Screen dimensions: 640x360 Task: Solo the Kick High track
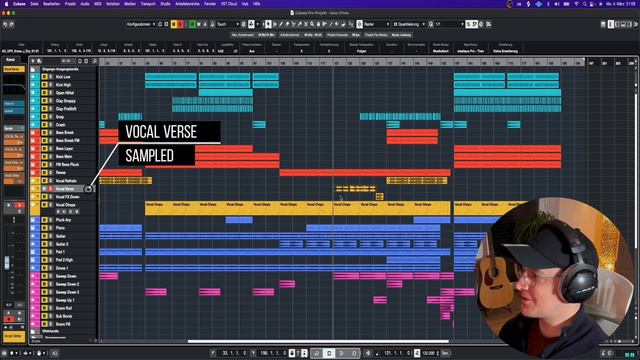50,85
